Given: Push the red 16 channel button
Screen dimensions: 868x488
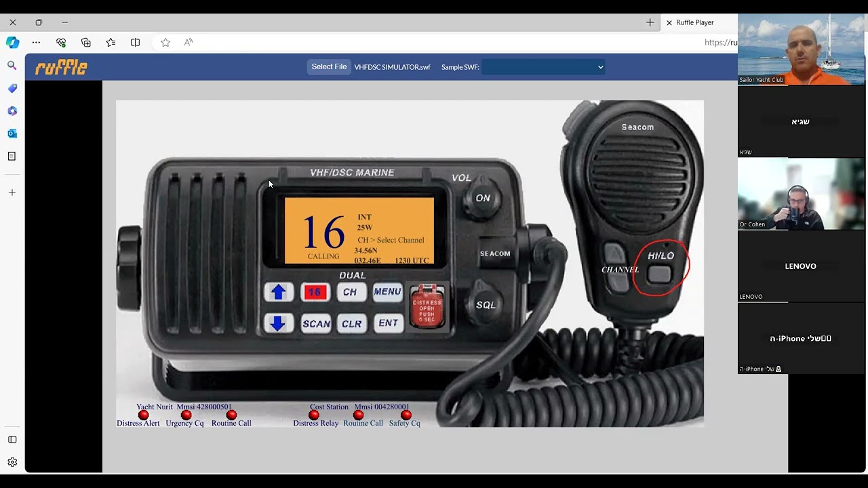Looking at the screenshot, I should (314, 292).
